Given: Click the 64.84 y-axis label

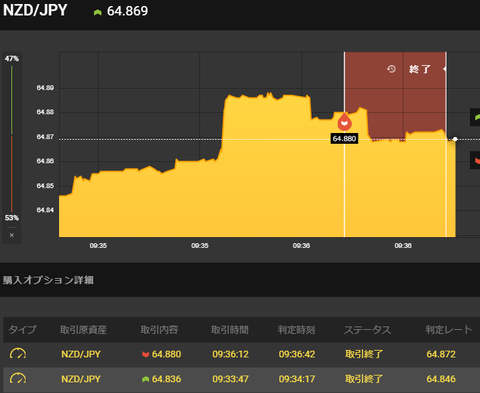Looking at the screenshot, I should coord(45,210).
